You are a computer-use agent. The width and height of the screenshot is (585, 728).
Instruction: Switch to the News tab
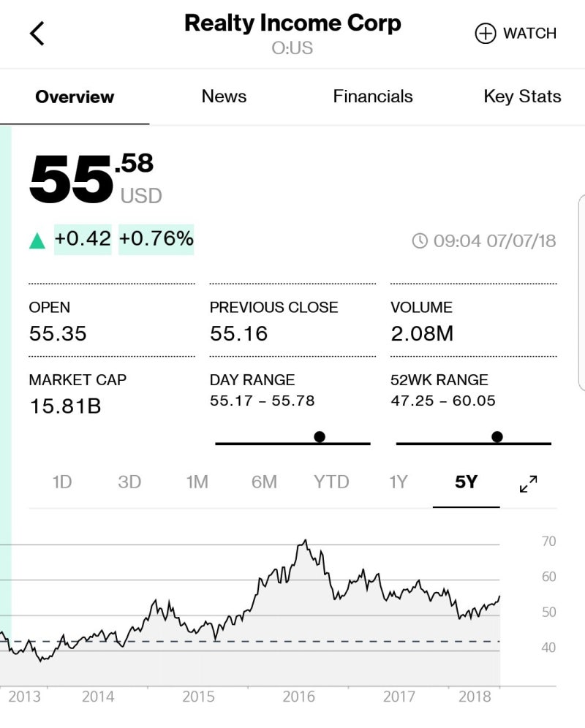[224, 96]
